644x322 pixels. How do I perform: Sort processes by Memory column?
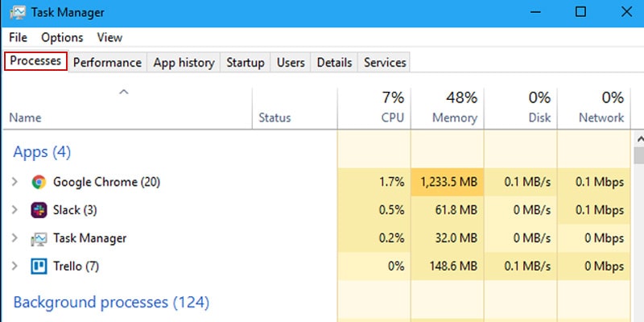click(x=448, y=108)
